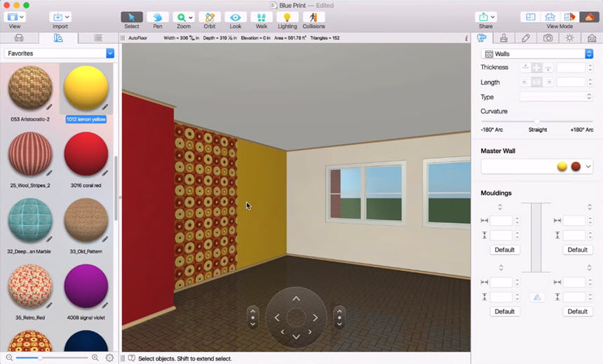Open the Favorites category dropdown
This screenshot has height=364, width=603.
[59, 53]
